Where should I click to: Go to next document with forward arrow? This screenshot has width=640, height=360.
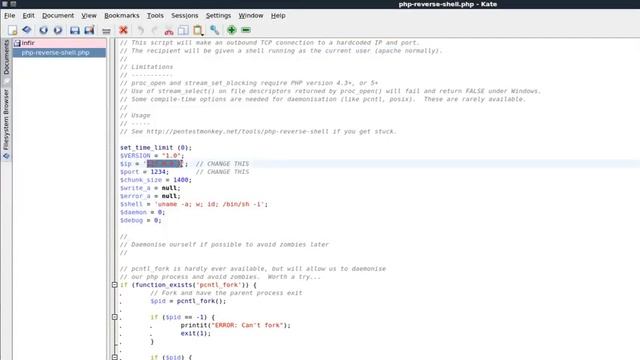(x=58, y=30)
